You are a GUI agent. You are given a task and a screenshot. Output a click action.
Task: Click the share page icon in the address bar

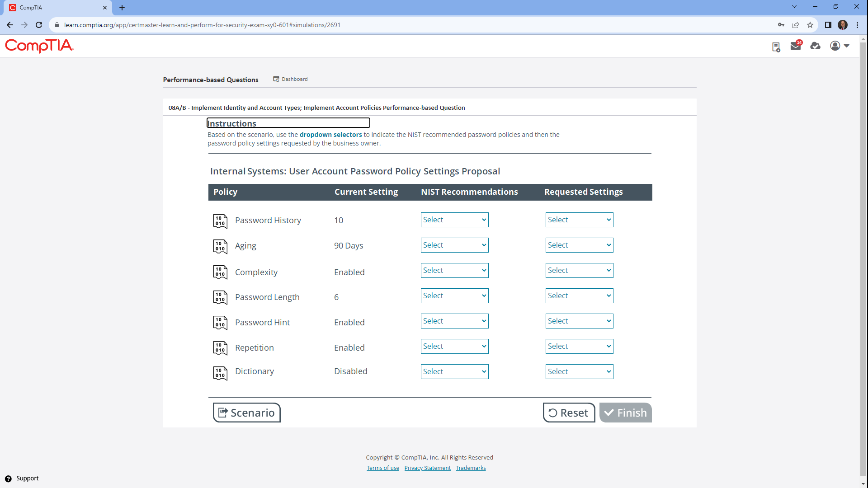tap(796, 25)
